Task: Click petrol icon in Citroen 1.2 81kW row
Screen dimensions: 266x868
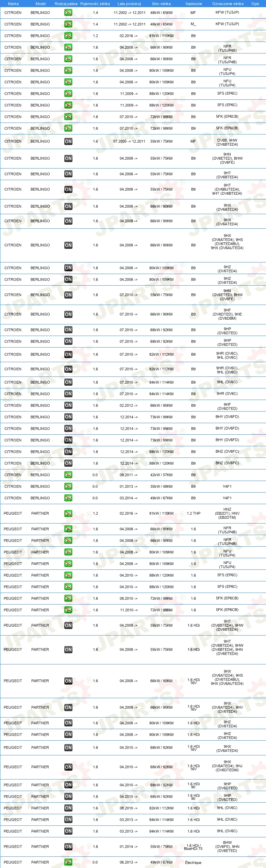Action: point(68,36)
